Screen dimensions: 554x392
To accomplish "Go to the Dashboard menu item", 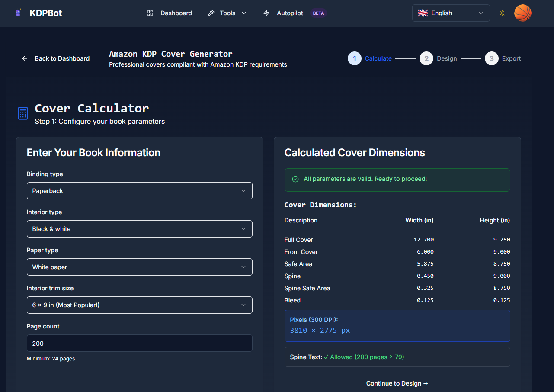I will click(176, 13).
